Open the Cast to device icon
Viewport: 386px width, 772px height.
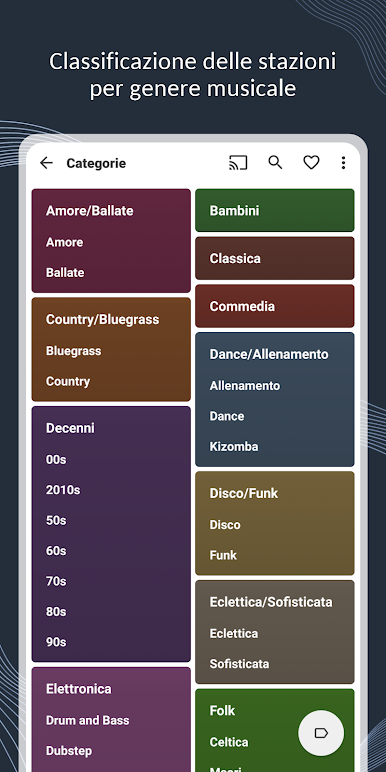pos(238,162)
